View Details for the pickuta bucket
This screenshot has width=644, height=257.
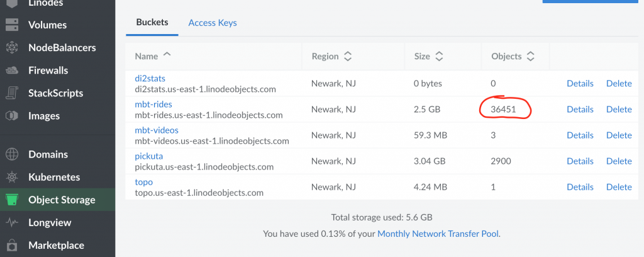580,161
